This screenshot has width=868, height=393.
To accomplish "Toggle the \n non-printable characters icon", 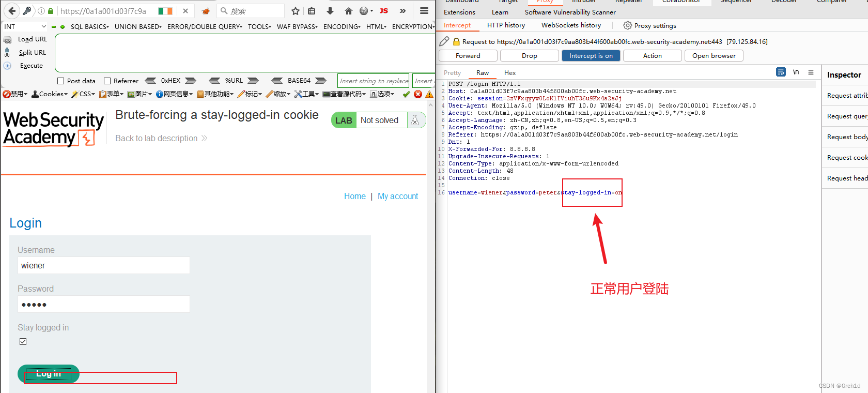I will 796,72.
